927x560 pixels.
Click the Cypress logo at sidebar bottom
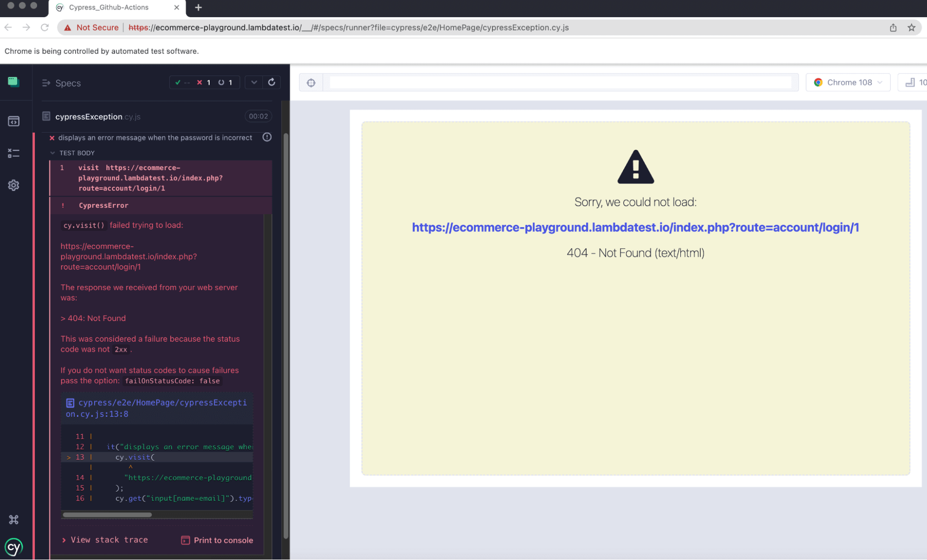[x=13, y=547]
